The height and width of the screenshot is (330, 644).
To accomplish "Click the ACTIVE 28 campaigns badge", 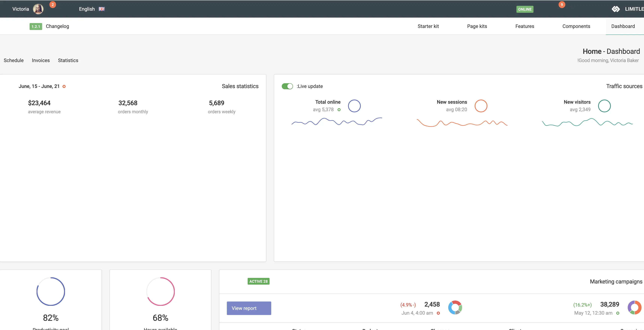I will click(258, 281).
